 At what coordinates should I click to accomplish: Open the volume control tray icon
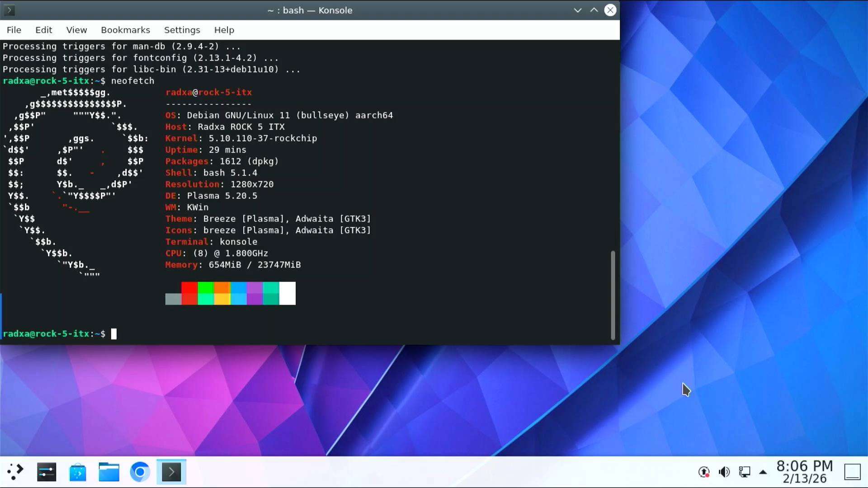tap(724, 472)
